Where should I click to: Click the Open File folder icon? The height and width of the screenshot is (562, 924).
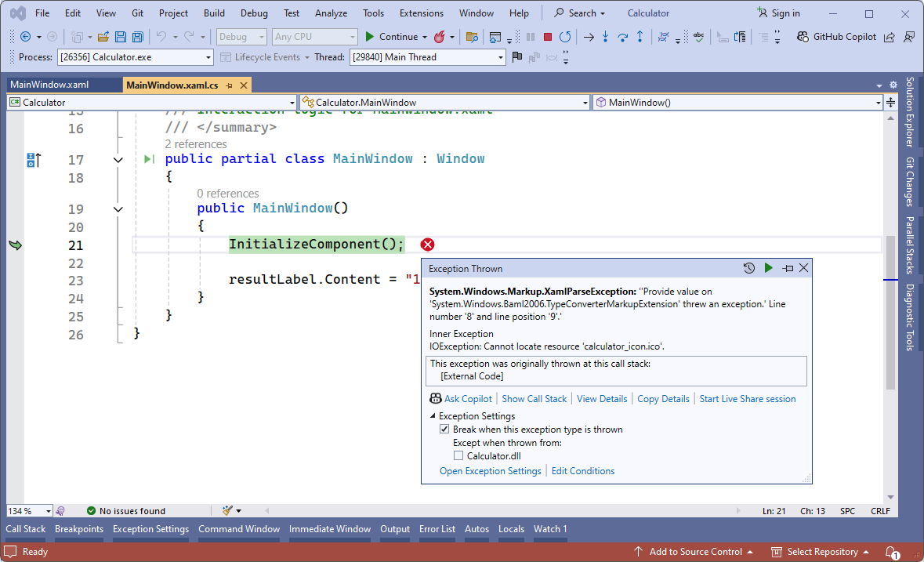point(103,37)
